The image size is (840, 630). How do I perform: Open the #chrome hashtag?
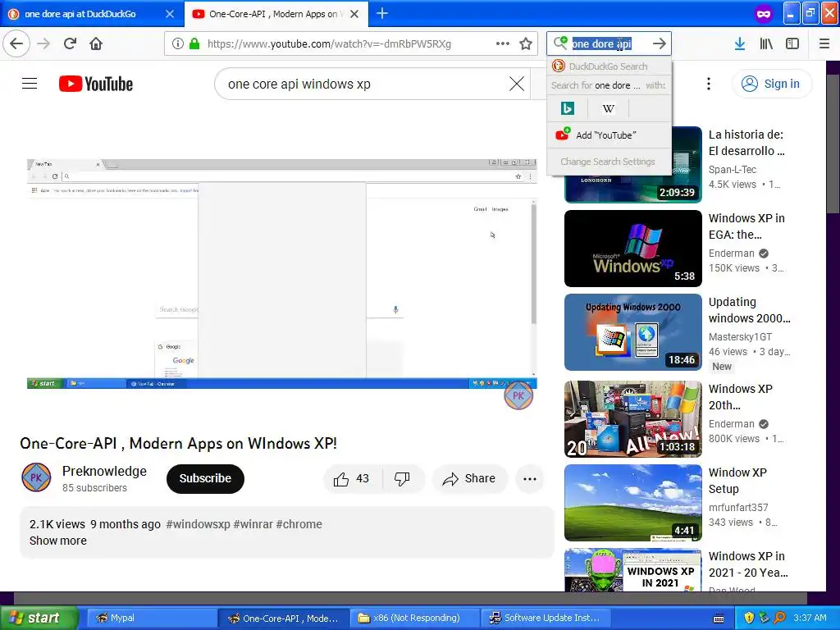pos(299,524)
